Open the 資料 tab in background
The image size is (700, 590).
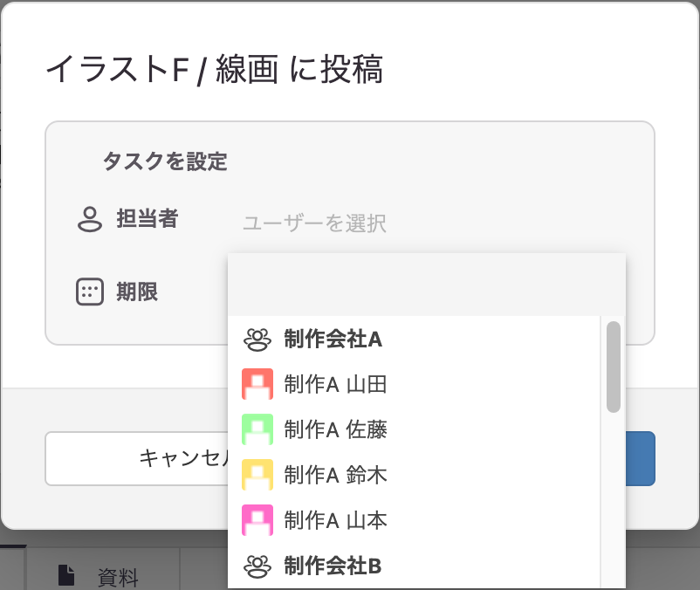coord(103,569)
